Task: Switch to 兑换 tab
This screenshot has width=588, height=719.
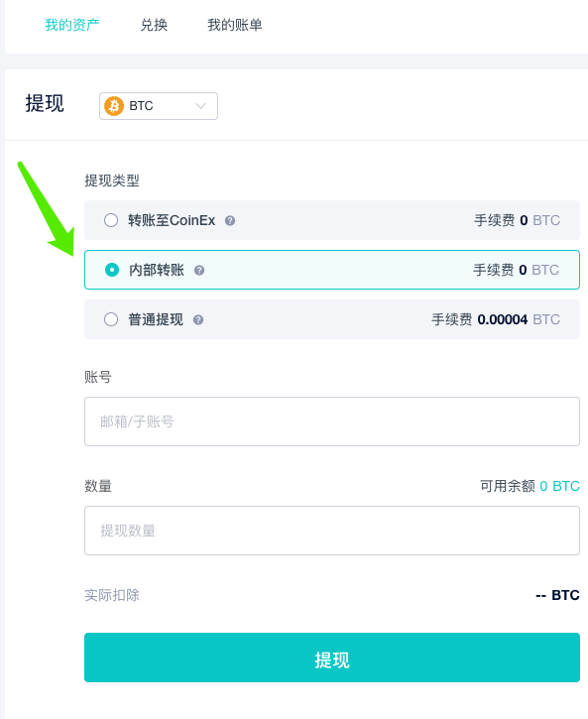Action: (154, 25)
